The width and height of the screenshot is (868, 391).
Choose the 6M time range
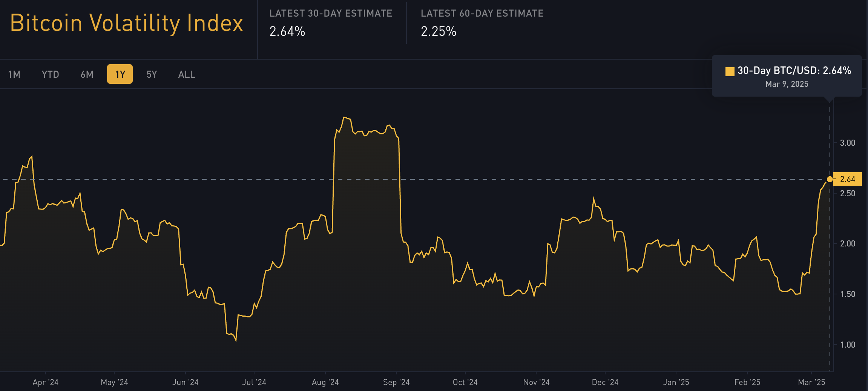click(87, 74)
